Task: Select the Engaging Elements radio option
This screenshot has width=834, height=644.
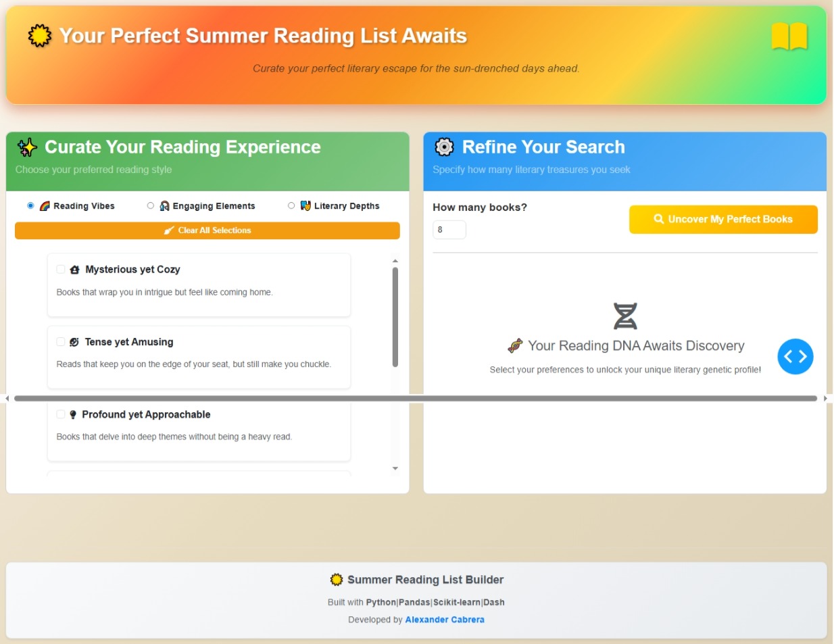Action: [x=150, y=205]
